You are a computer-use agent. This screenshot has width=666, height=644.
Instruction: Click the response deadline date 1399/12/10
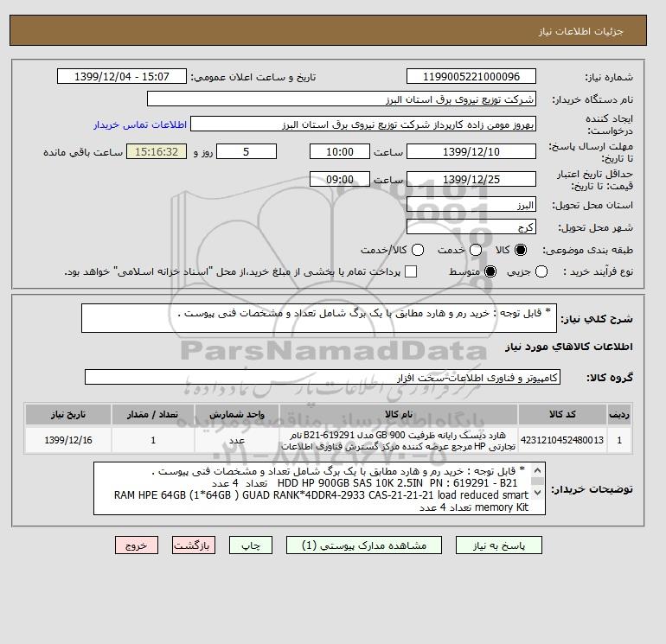471,151
